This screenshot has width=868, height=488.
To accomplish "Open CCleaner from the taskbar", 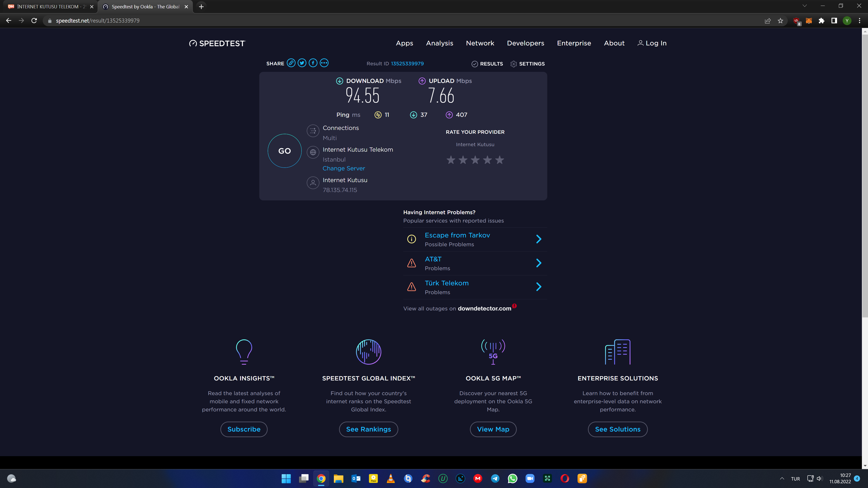I will point(426,479).
